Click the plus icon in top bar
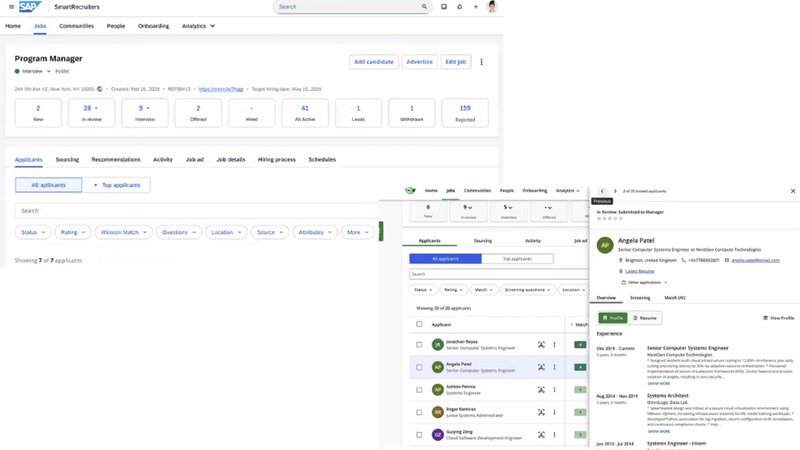This screenshot has height=450, width=800. coord(476,7)
